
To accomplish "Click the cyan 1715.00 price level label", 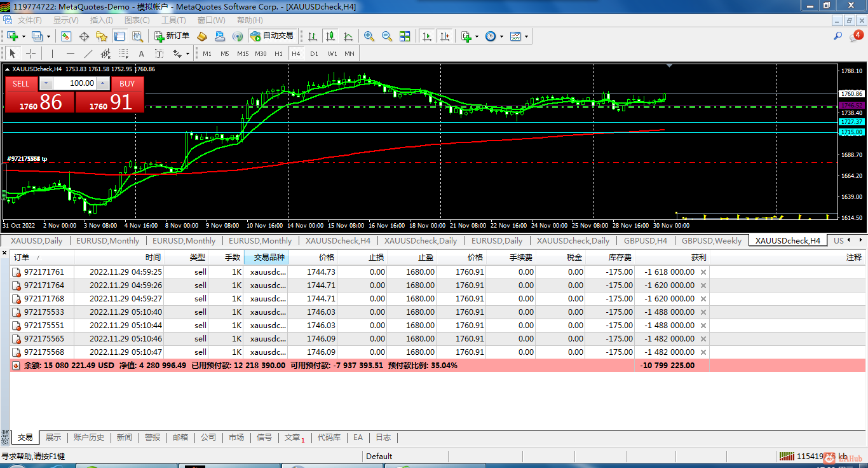I will (x=851, y=132).
